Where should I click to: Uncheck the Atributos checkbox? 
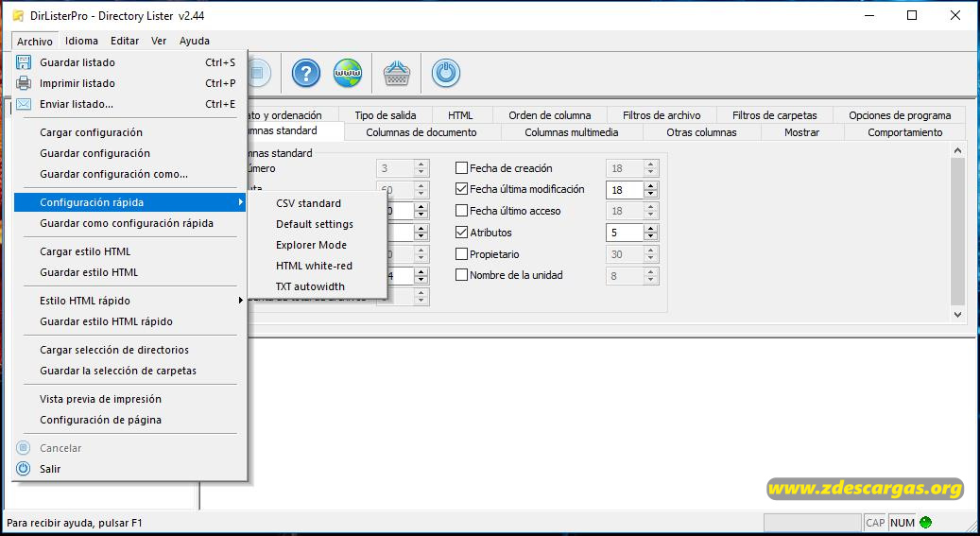(x=461, y=232)
